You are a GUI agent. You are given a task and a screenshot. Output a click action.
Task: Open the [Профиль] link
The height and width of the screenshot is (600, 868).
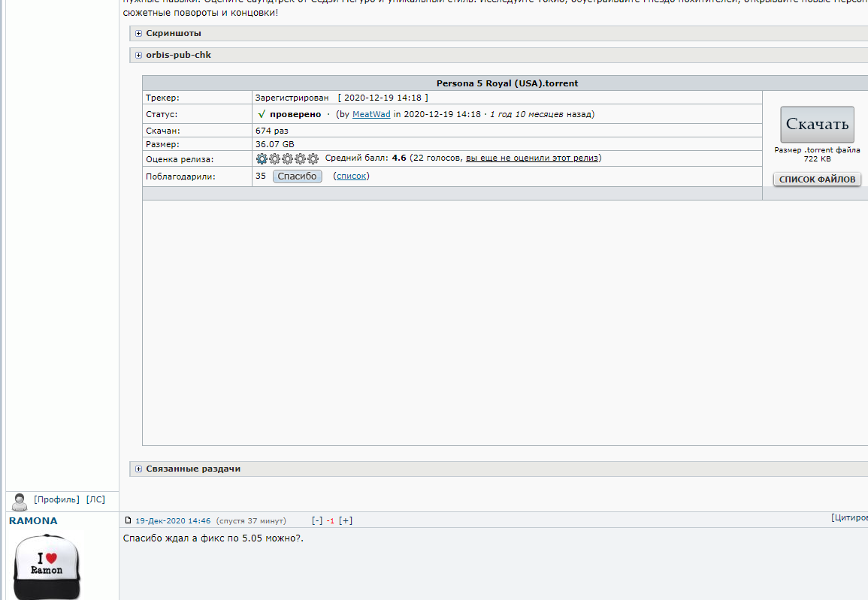(56, 499)
